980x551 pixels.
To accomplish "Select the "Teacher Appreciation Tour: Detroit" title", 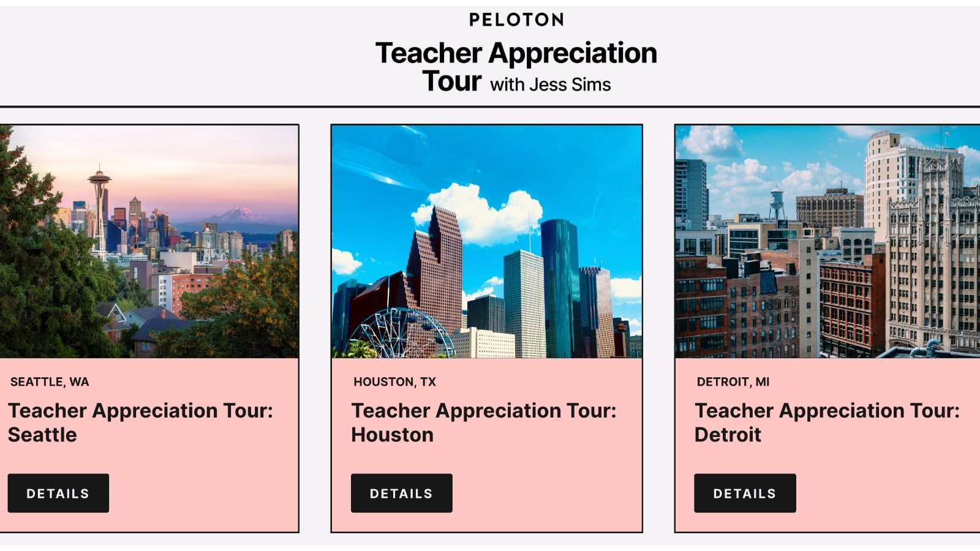I will 827,422.
